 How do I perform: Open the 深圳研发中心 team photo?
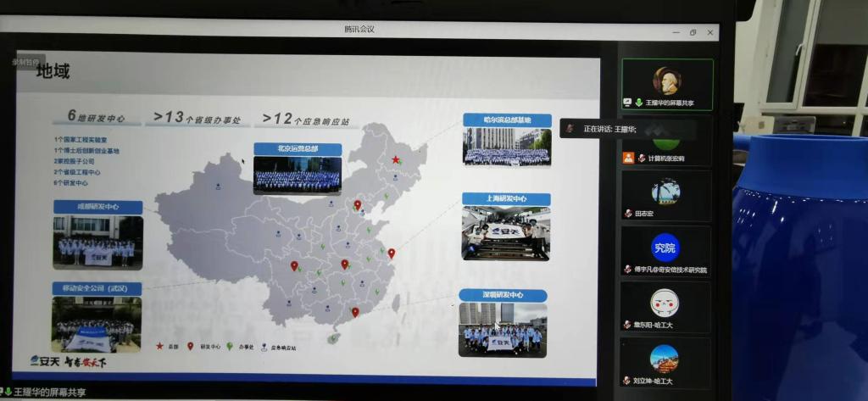503,330
